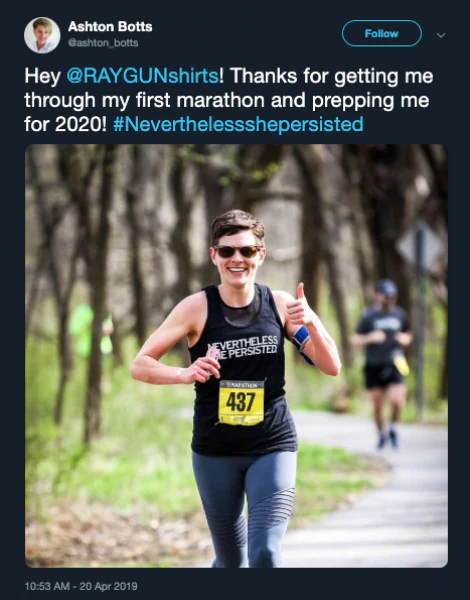Click the @ashton_botts handle

[103, 43]
